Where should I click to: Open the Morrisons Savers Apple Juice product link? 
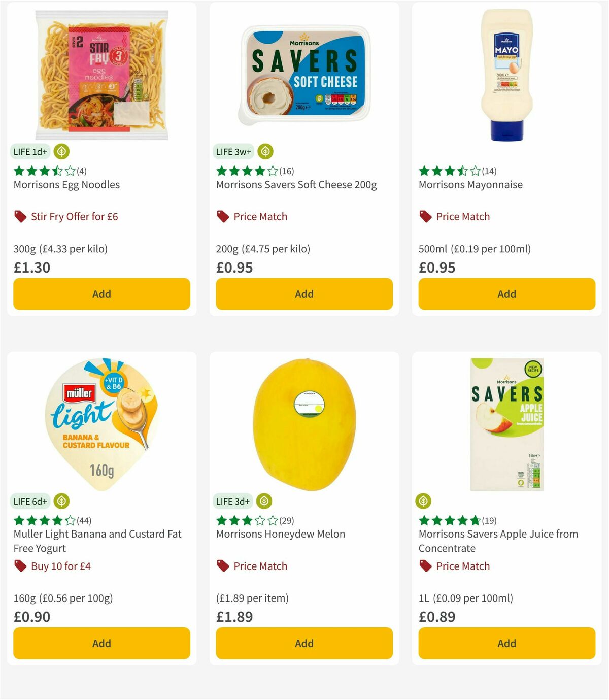498,541
